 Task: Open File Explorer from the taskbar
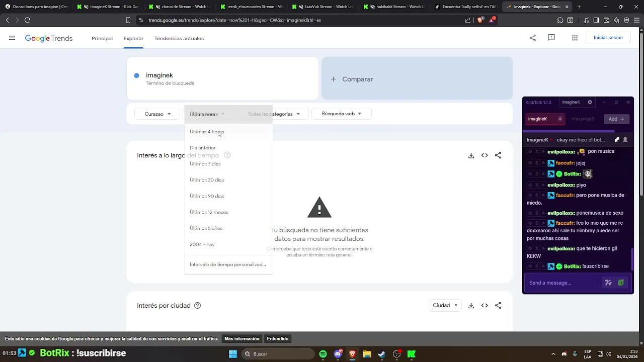pyautogui.click(x=367, y=354)
